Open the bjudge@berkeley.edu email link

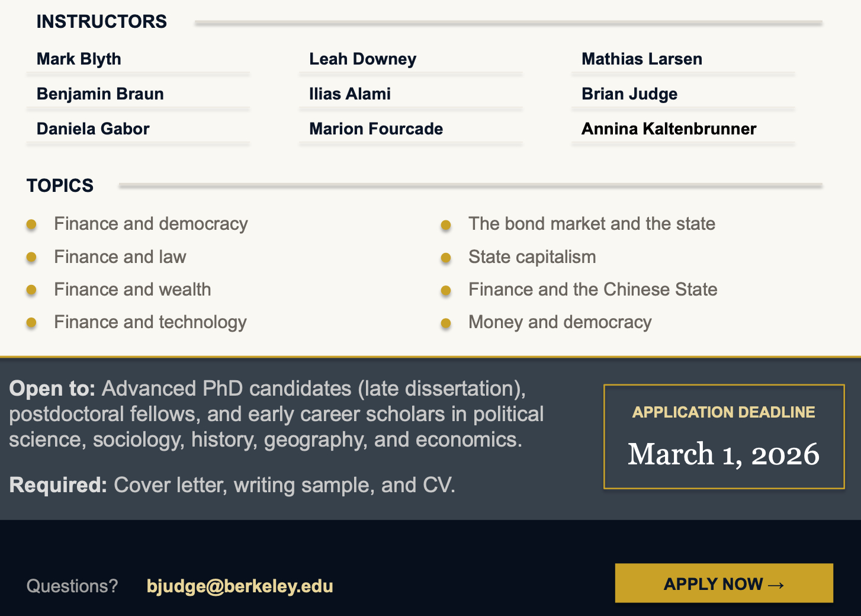240,586
